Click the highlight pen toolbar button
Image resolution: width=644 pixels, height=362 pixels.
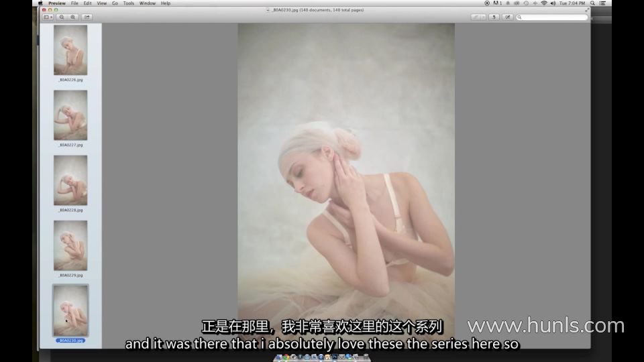tap(475, 17)
